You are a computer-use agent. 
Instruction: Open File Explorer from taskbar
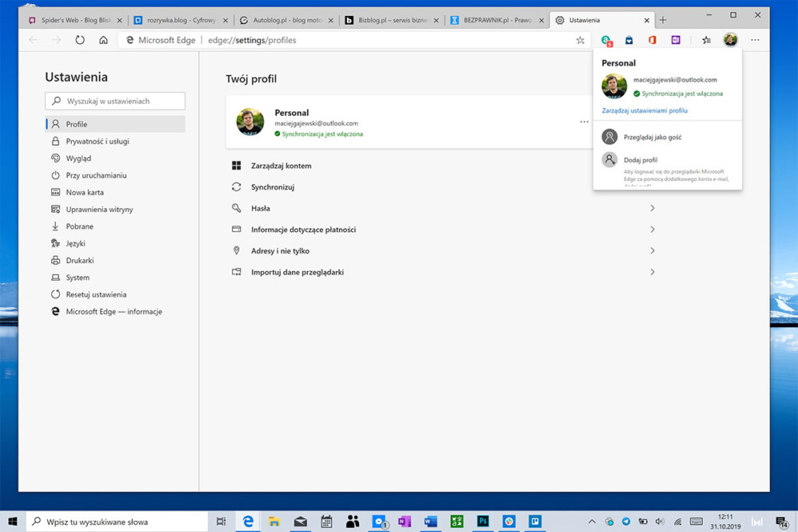click(275, 522)
